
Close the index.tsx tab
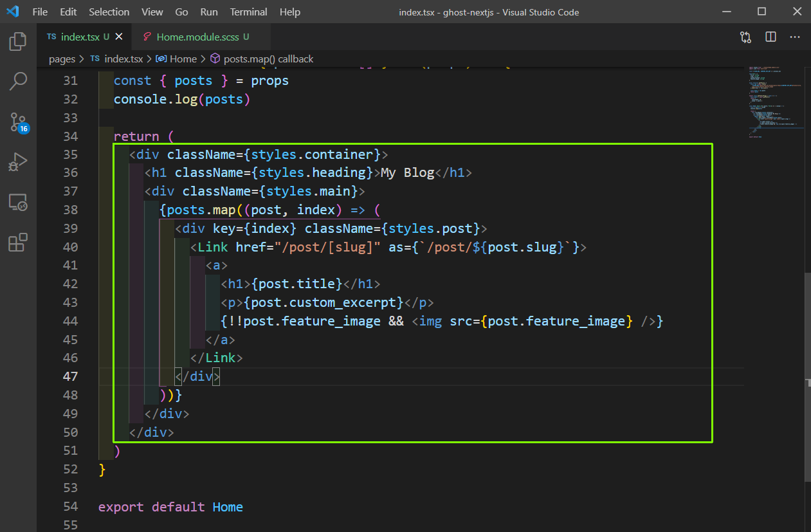click(119, 37)
